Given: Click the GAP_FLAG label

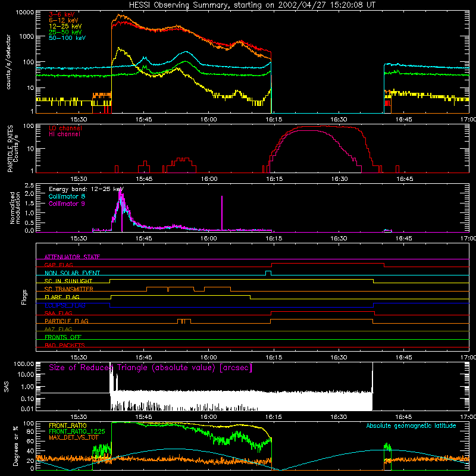Looking at the screenshot, I should 58,265.
